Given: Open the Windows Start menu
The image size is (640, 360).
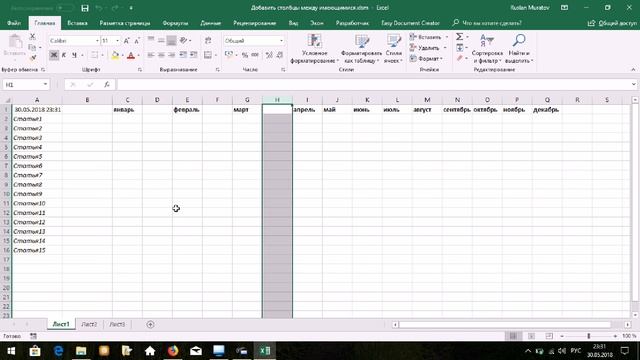Looking at the screenshot, I should point(11,351).
